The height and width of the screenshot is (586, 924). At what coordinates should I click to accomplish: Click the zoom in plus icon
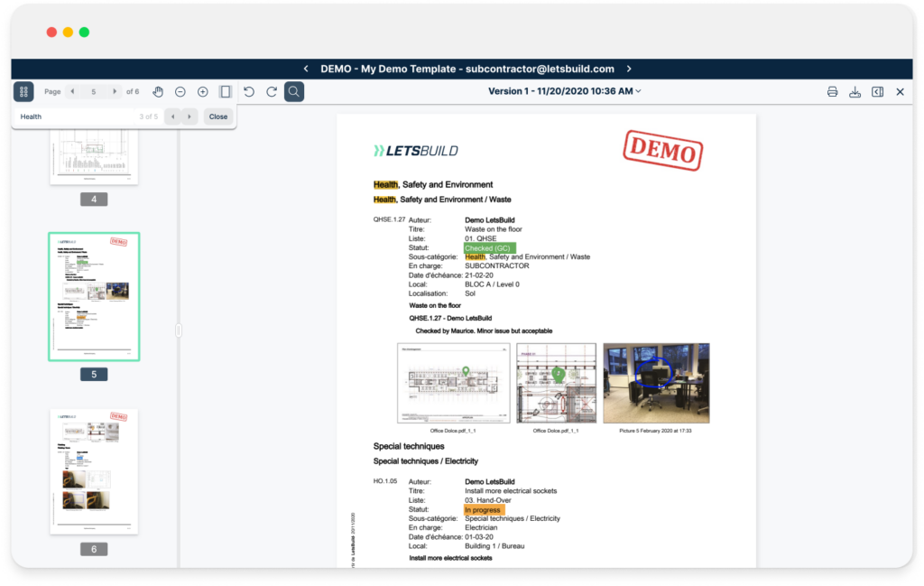[x=202, y=91]
